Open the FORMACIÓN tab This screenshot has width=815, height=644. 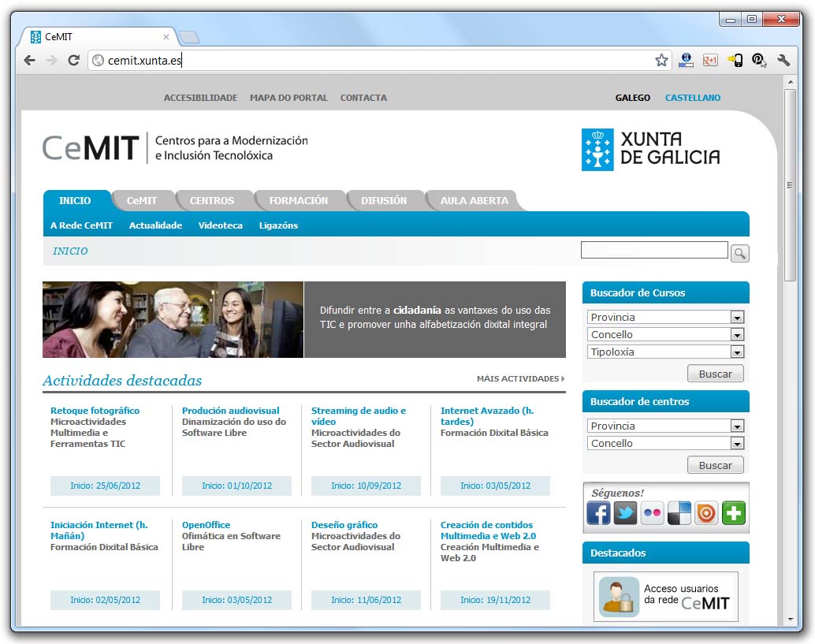point(299,201)
